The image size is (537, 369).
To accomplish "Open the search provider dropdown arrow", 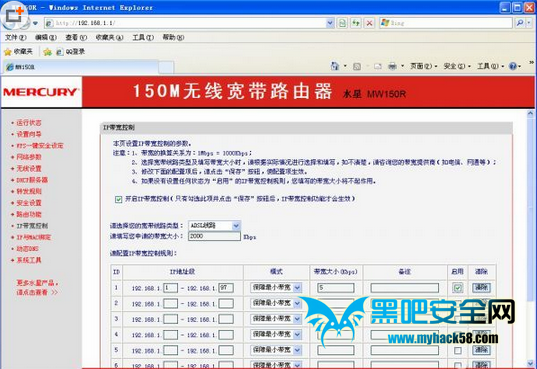I will [529, 23].
